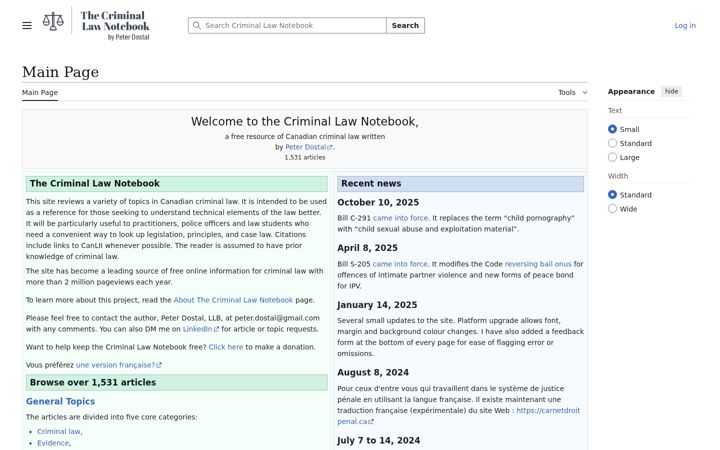Click the 1,531 articles count text
The width and height of the screenshot is (720, 450).
[x=305, y=158]
